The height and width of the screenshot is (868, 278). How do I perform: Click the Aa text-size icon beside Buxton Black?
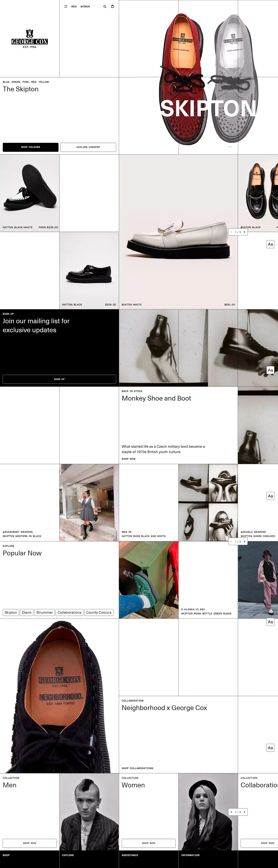[x=270, y=244]
